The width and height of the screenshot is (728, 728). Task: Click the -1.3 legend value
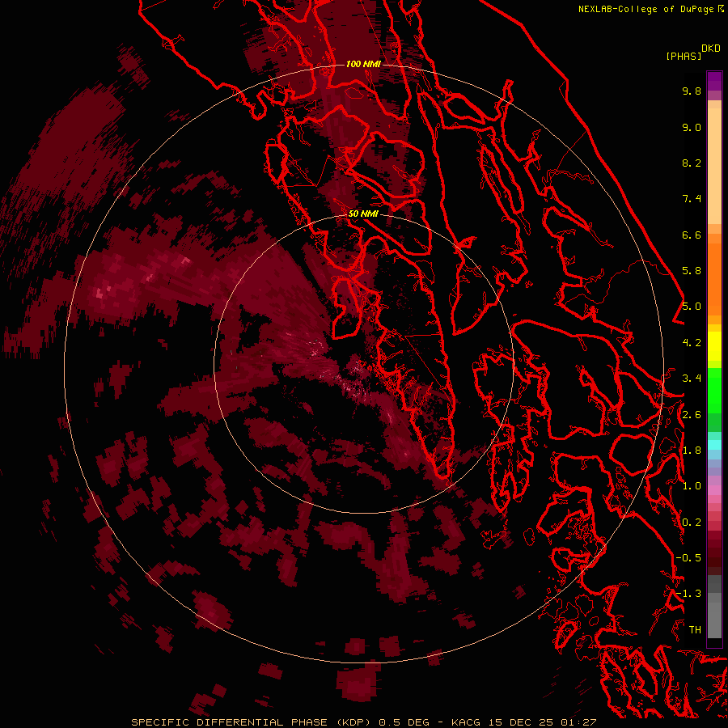click(x=688, y=594)
